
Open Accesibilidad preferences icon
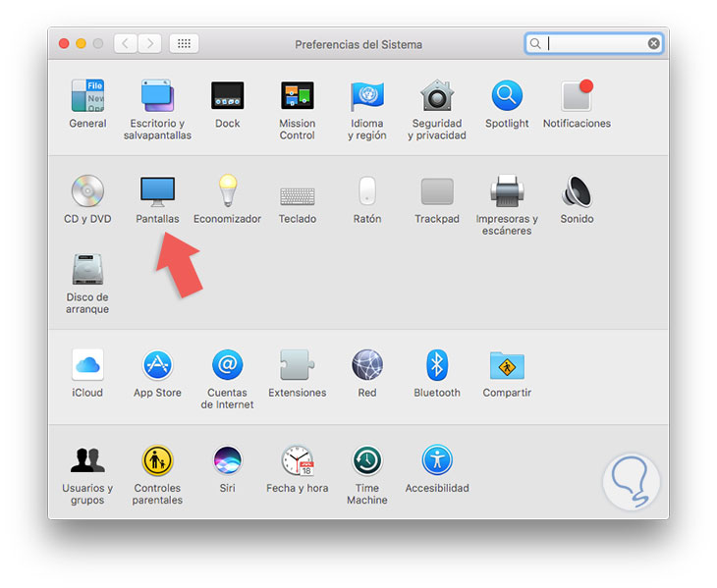pos(437,460)
